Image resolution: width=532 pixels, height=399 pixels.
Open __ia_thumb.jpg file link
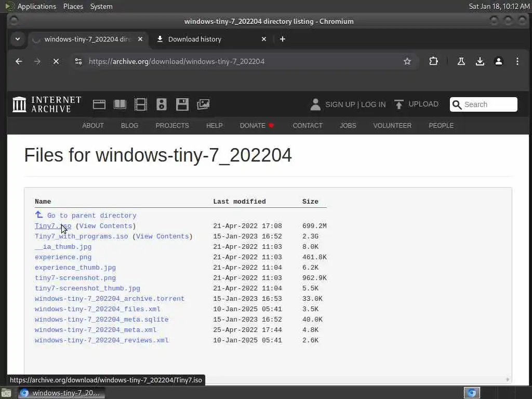tap(63, 247)
